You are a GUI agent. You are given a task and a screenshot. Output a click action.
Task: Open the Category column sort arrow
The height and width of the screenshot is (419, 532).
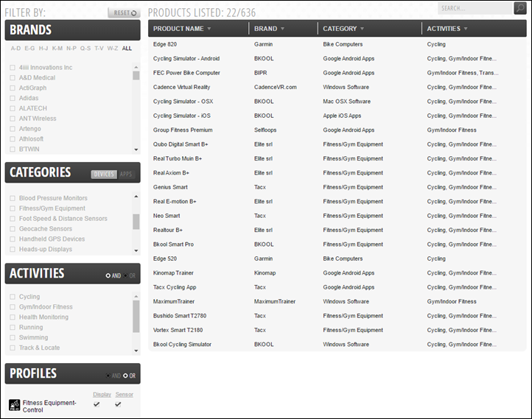pos(363,29)
